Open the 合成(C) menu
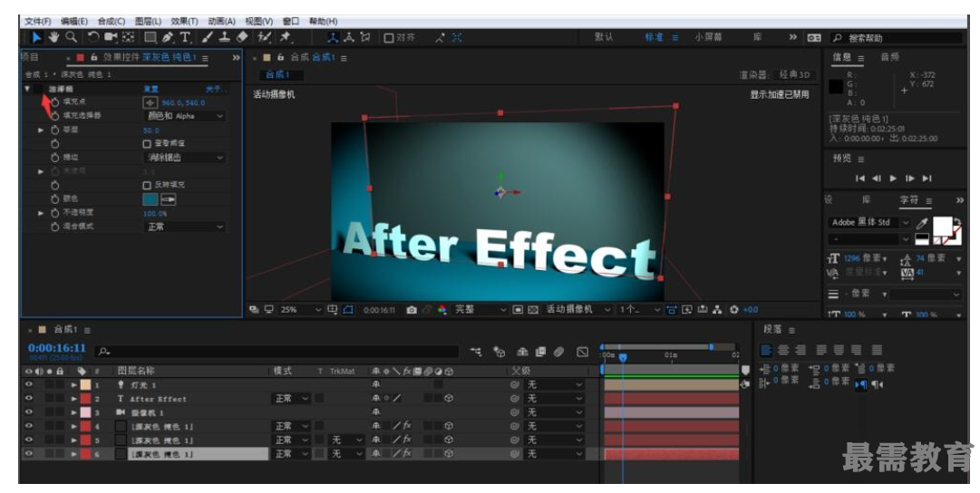The height and width of the screenshot is (493, 980). (112, 21)
